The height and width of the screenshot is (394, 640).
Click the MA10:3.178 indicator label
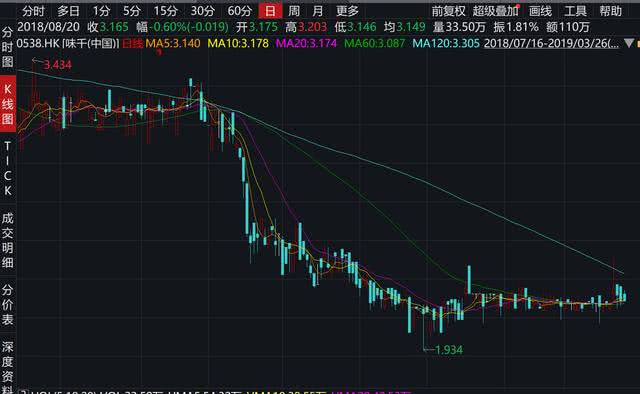click(238, 43)
